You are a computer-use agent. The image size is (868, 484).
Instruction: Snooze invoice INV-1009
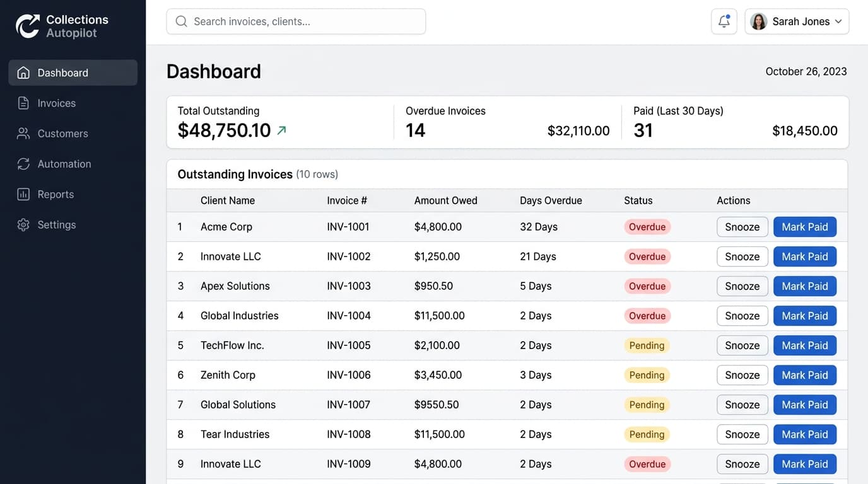pos(742,464)
